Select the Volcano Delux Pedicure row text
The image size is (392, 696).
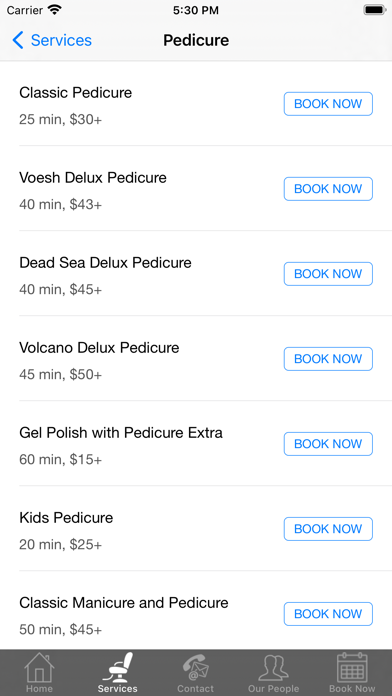point(99,348)
